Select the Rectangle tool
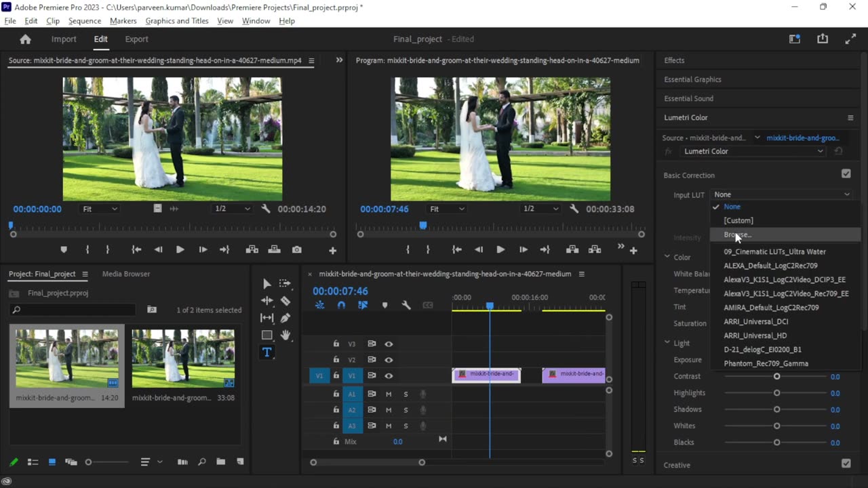 pos(267,335)
